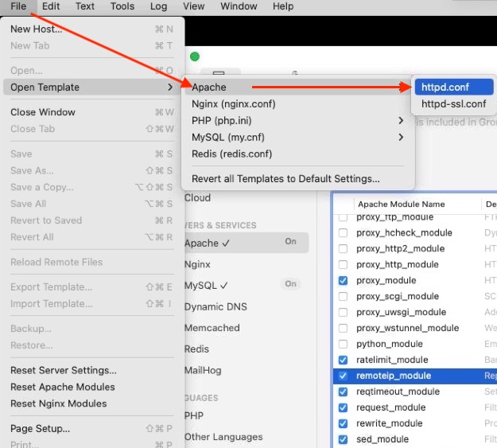Choose Reset Nginx Modules

point(92,403)
